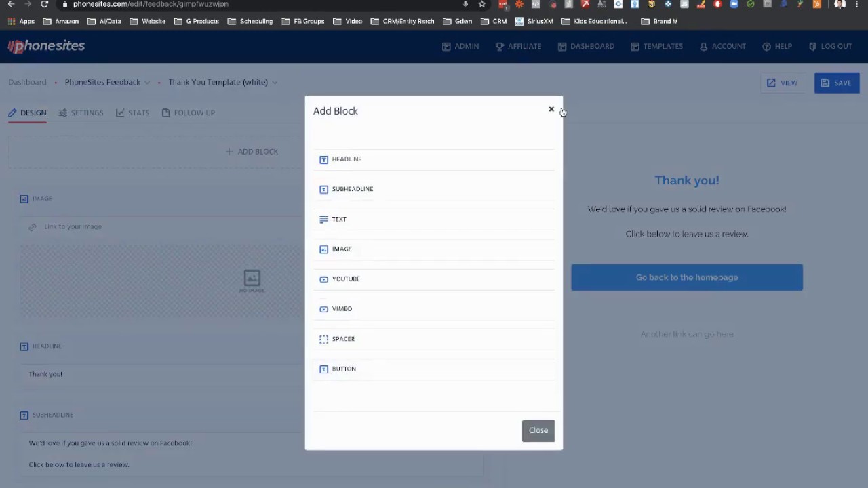Click the Image block icon in editor
This screenshot has height=488, width=868.
click(x=24, y=199)
